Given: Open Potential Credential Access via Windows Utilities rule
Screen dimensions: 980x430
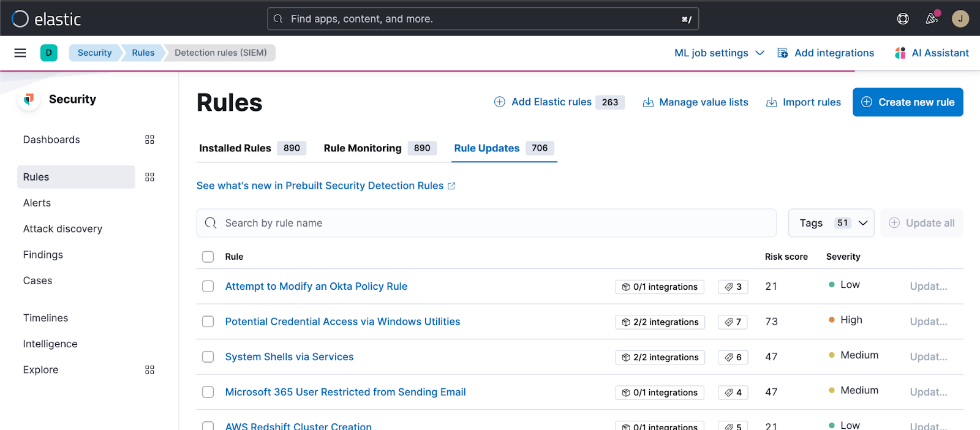Looking at the screenshot, I should (342, 322).
